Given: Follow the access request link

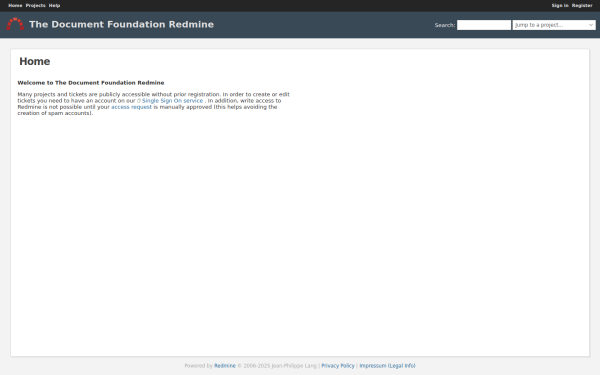Looking at the screenshot, I should 132,107.
